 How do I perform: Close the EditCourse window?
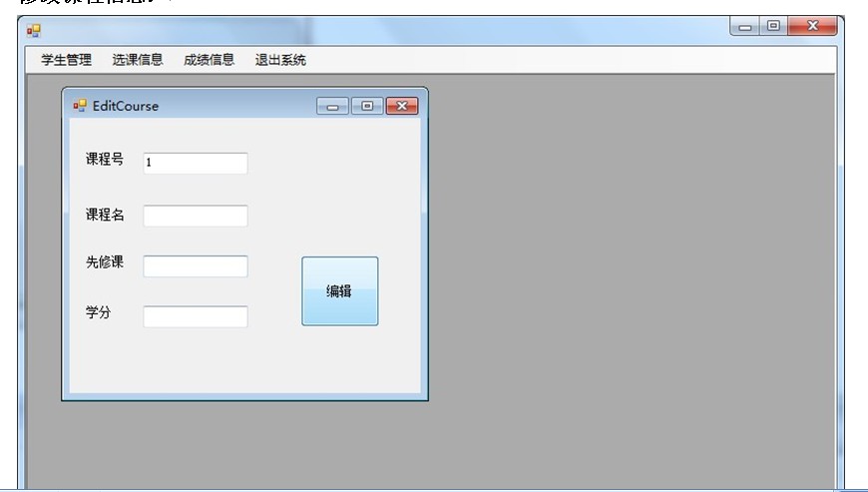[402, 106]
